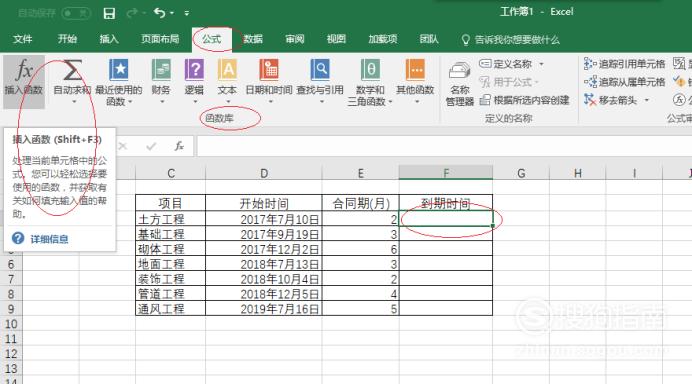
Task: Select row 10 header
Action: 11,324
